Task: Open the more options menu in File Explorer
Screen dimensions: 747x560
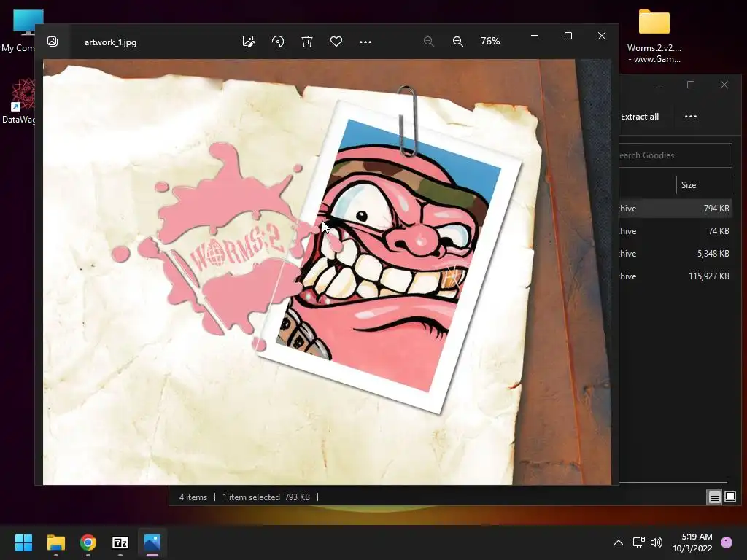Action: [x=690, y=117]
